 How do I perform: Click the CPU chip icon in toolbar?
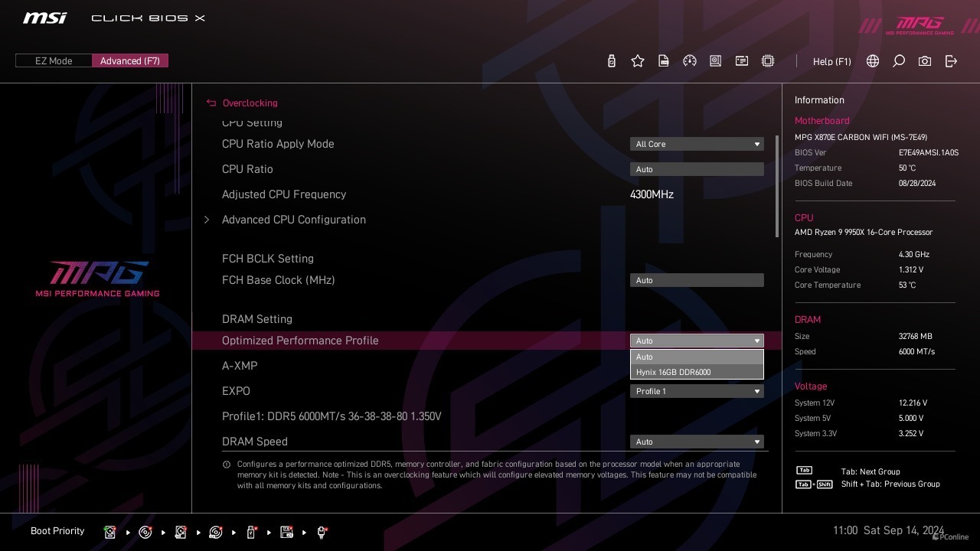(x=768, y=61)
